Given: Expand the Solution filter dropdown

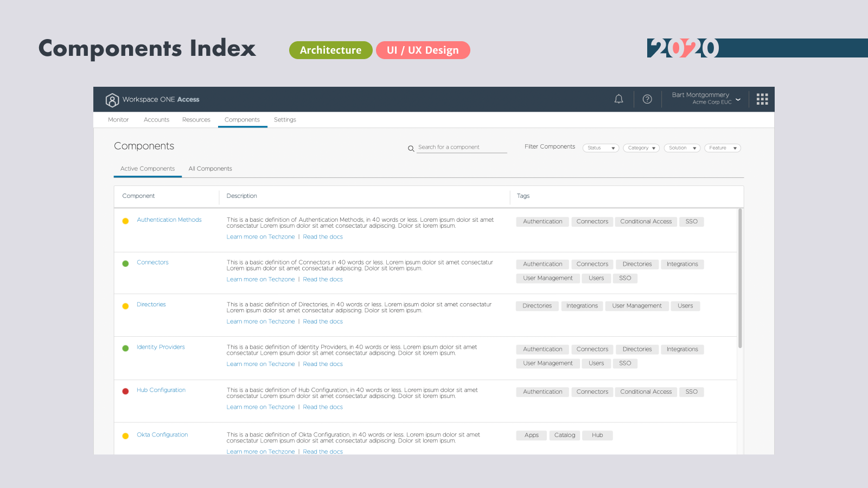Looking at the screenshot, I should (682, 148).
